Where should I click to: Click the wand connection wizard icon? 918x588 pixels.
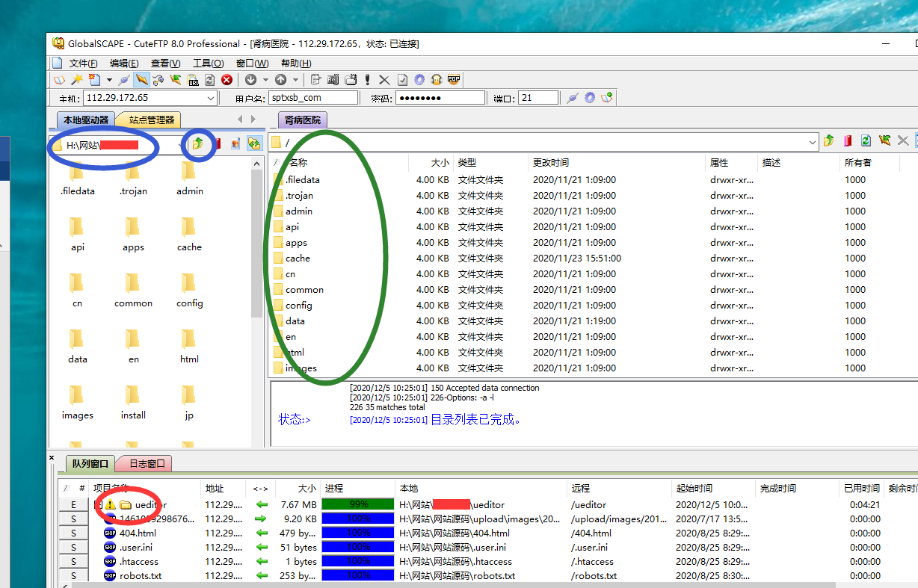pyautogui.click(x=76, y=80)
